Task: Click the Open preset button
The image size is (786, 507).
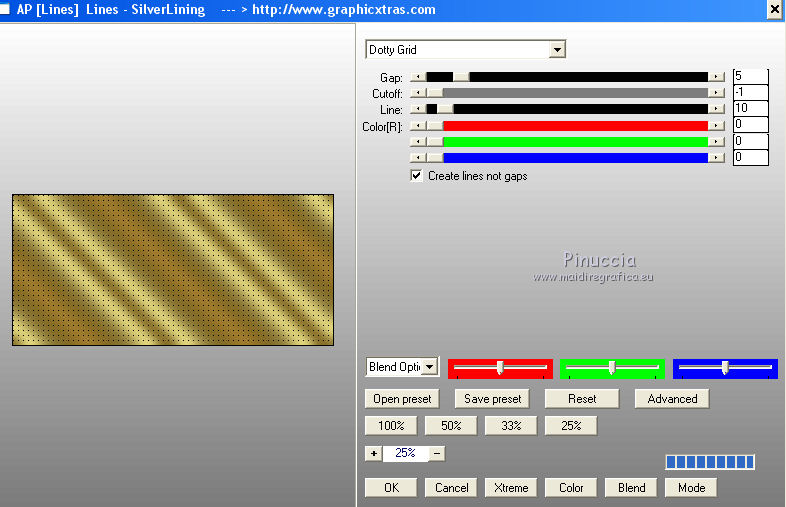Action: pyautogui.click(x=402, y=399)
